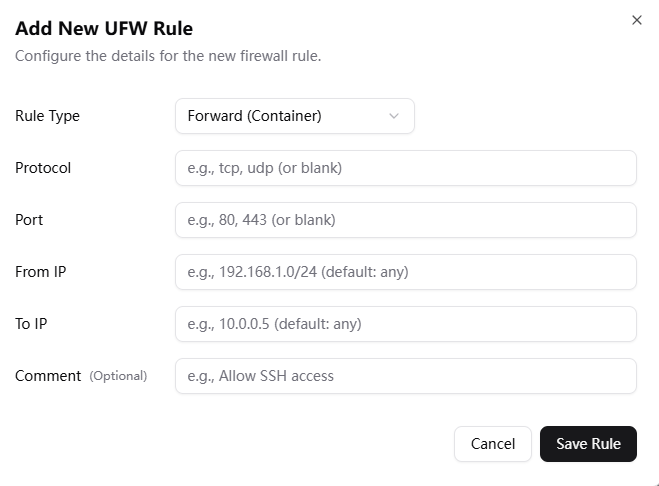Click the To IP label
This screenshot has width=659, height=486.
[x=31, y=324]
